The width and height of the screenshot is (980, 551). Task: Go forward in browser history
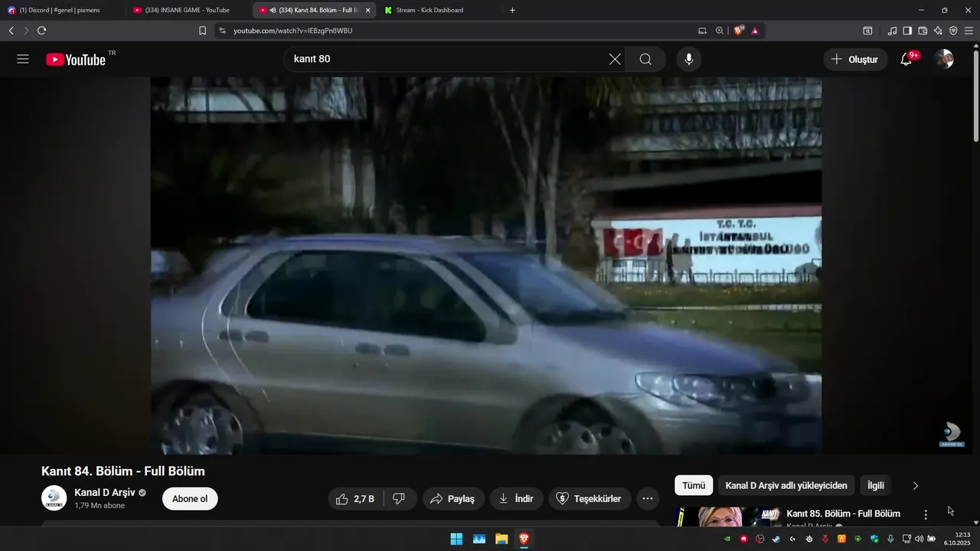[x=26, y=31]
